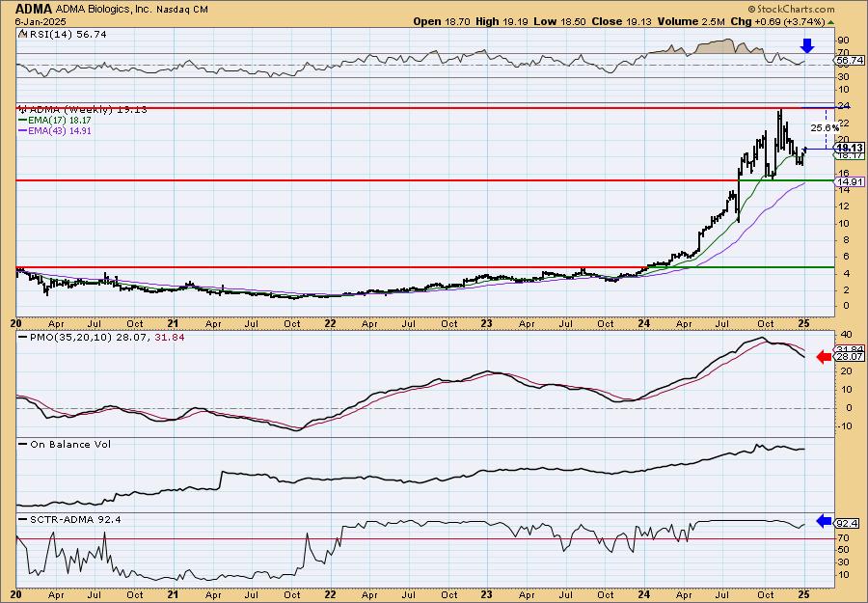Click the Nasdaq CM exchange label
868x603 pixels.
pos(182,10)
